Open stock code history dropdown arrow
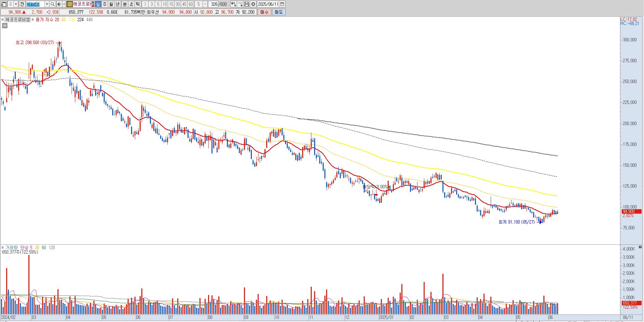Screen dimensions: 644x322 [x=47, y=4]
